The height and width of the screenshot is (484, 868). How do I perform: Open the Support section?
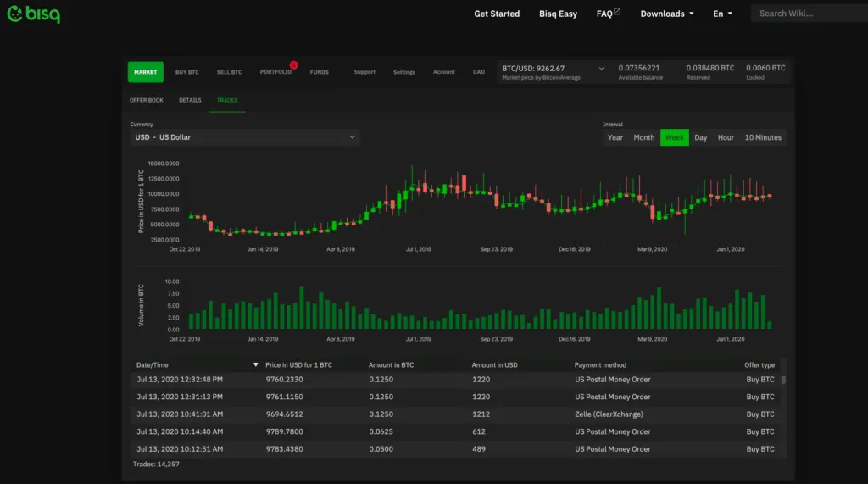point(364,72)
